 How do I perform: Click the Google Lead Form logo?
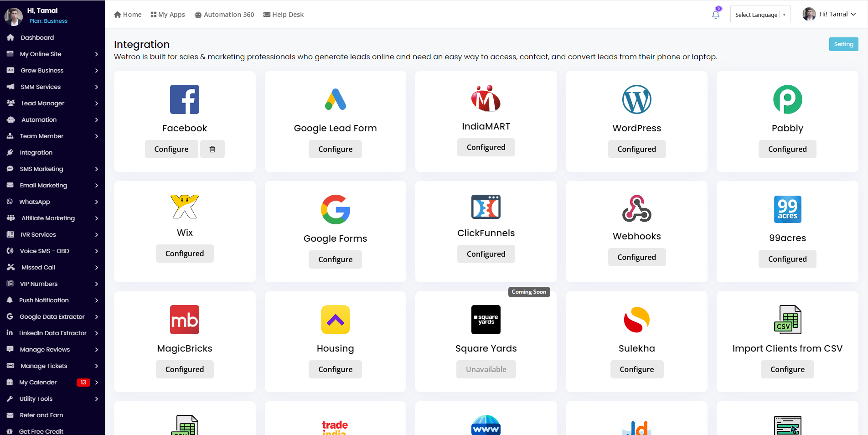[x=336, y=99]
